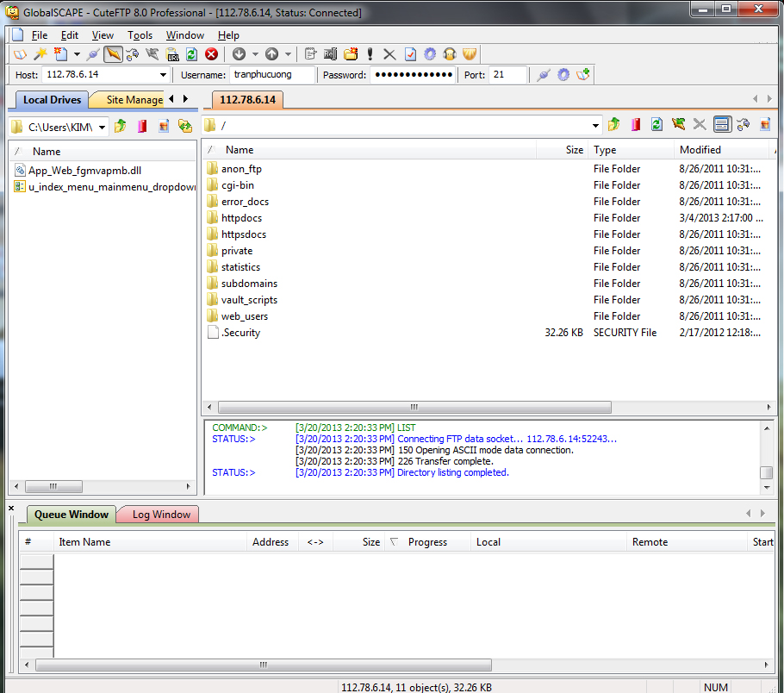The image size is (784, 693).
Task: Click the gear icon beside the Port field
Action: click(x=563, y=75)
